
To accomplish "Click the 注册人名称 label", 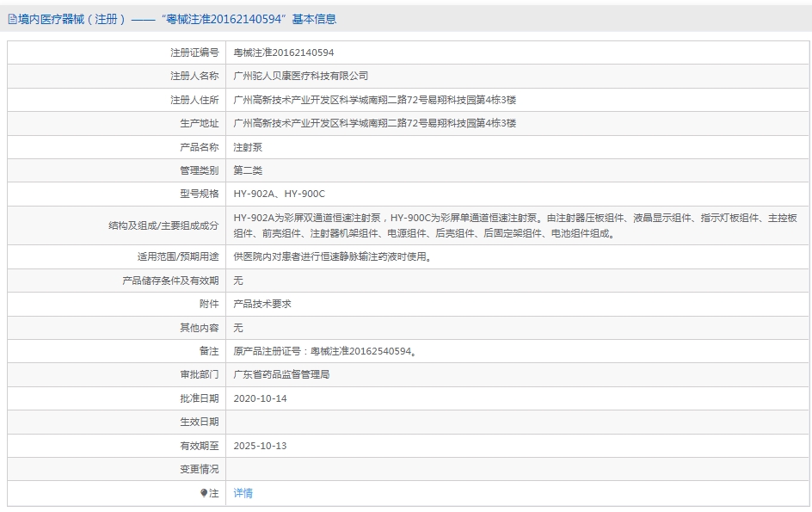I will click(x=194, y=77).
